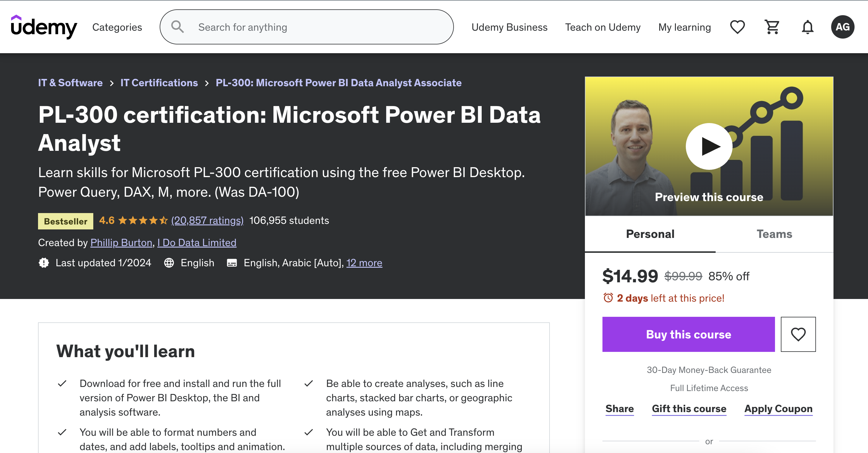Open the shopping cart icon

tap(772, 27)
